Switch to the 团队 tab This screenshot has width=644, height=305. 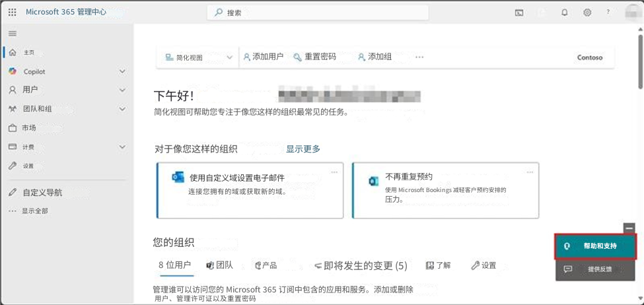(220, 265)
